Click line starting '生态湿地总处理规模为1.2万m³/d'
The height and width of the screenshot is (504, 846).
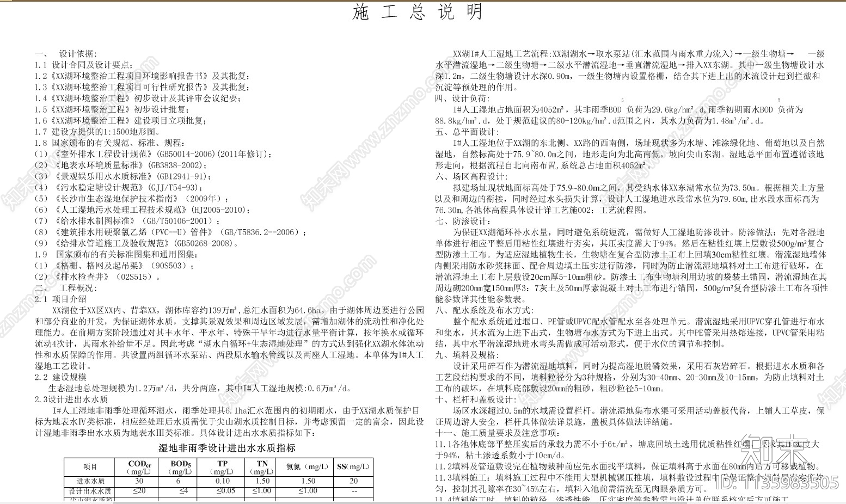click(201, 388)
